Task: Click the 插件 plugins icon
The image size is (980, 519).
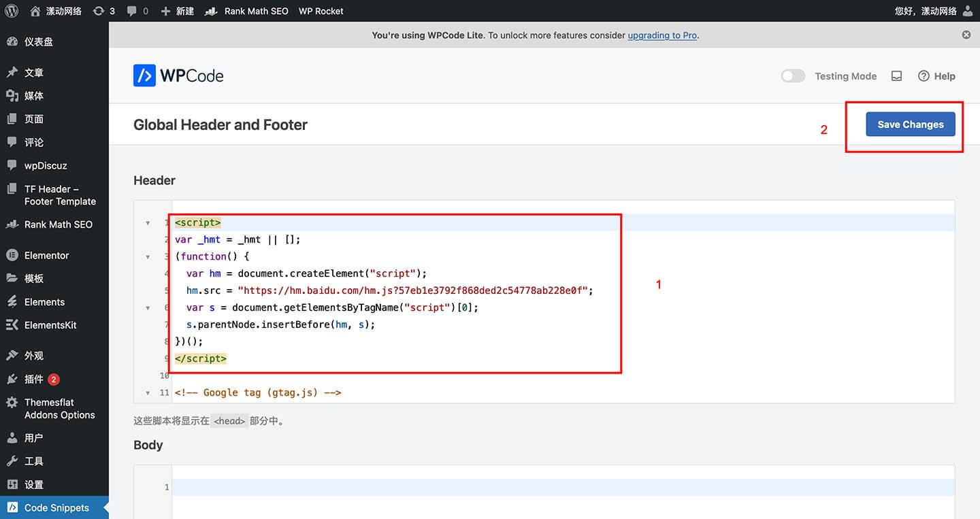Action: pyautogui.click(x=12, y=379)
